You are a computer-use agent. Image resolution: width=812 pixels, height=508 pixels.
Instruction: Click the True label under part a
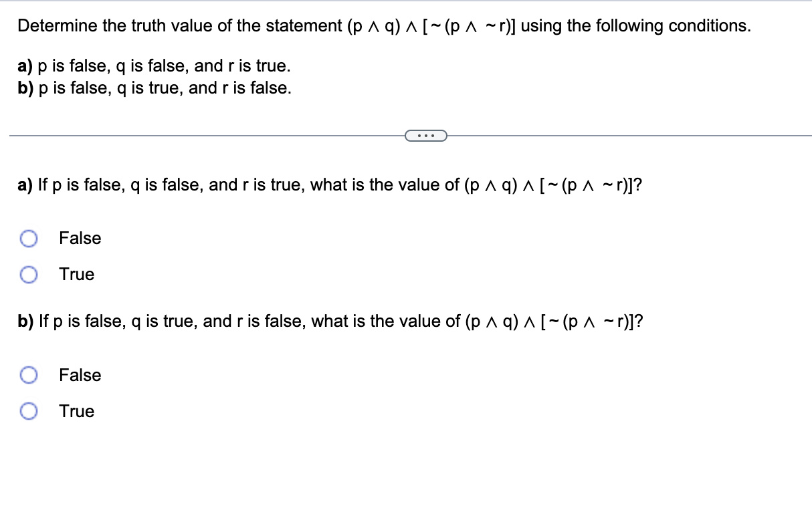76,274
